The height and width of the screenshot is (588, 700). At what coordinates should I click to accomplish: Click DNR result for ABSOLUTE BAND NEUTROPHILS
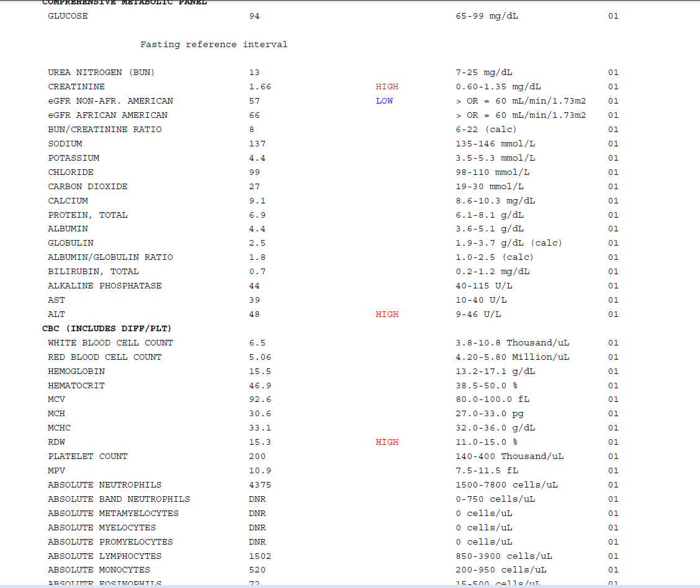tap(257, 499)
